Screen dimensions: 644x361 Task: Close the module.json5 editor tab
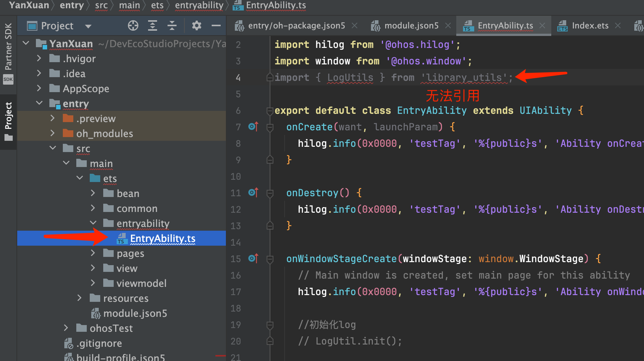[448, 25]
